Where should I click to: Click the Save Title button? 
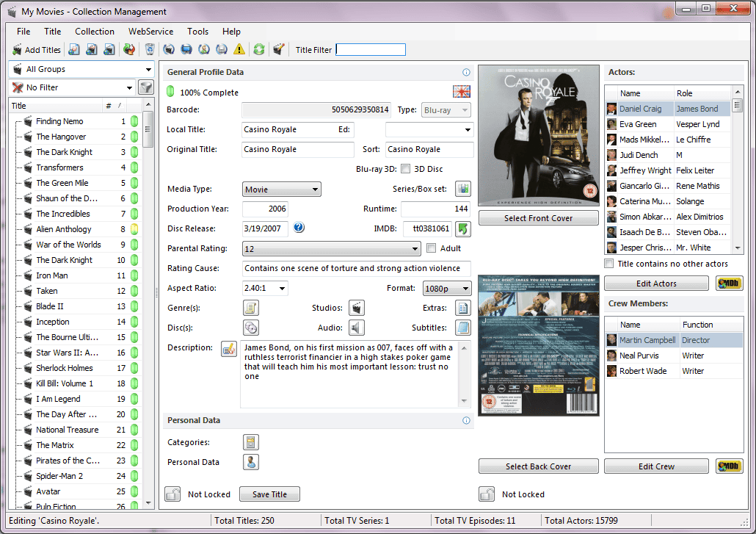[269, 494]
